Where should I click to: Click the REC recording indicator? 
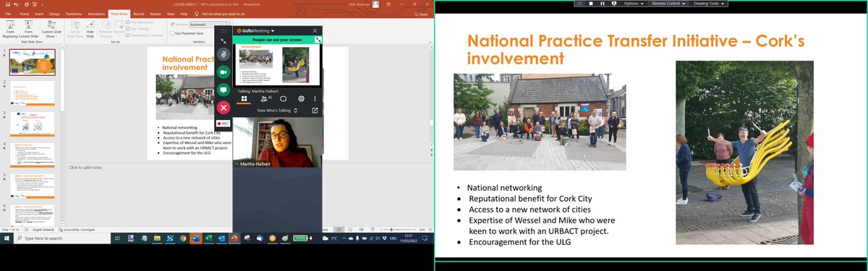(224, 124)
